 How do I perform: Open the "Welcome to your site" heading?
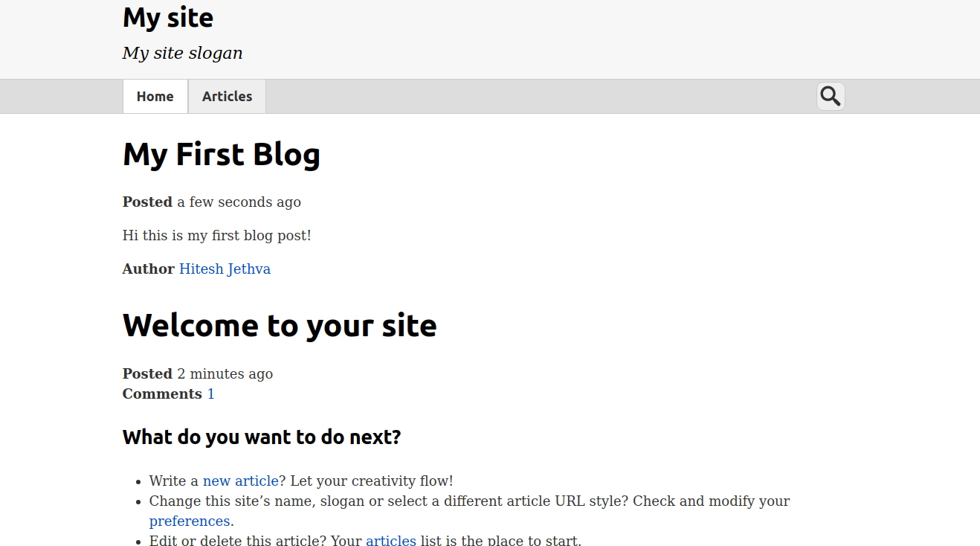[x=279, y=326]
